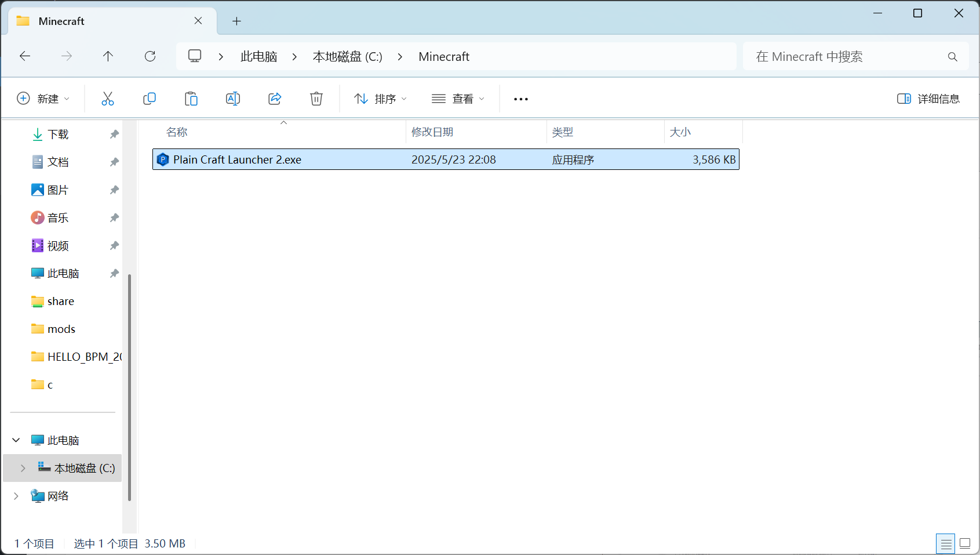Unpin 图片 with its pin icon

pyautogui.click(x=114, y=190)
